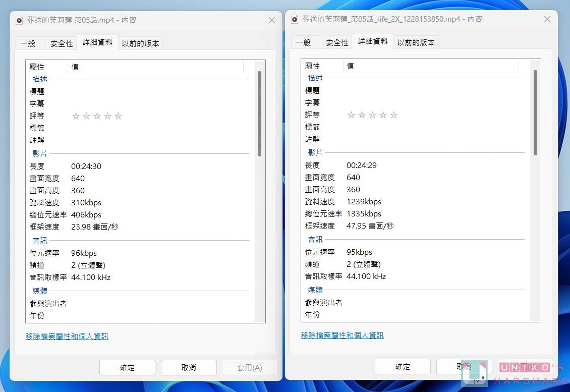Viewport: 570px width, 392px height.
Task: Open 以前的版本 tab in rife_2X window
Action: [x=416, y=42]
